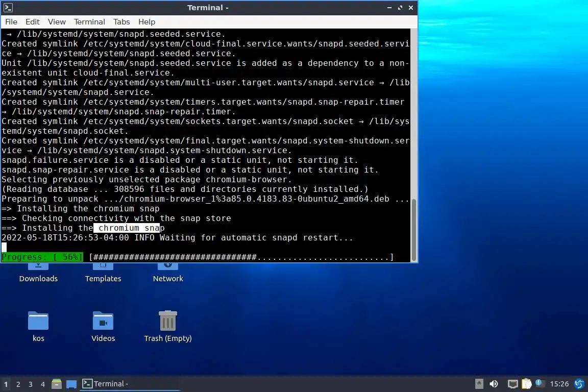This screenshot has height=392, width=588.
Task: Open the Tabs menu
Action: [121, 22]
